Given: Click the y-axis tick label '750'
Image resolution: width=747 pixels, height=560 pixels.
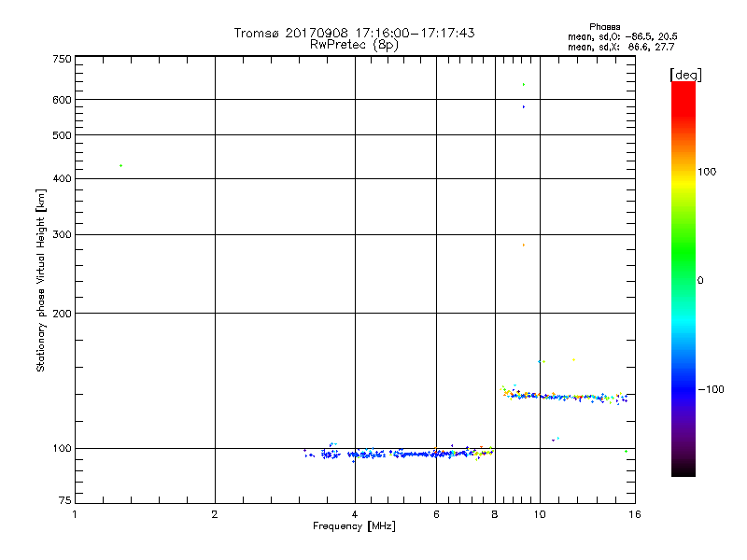Looking at the screenshot, I should (62, 59).
